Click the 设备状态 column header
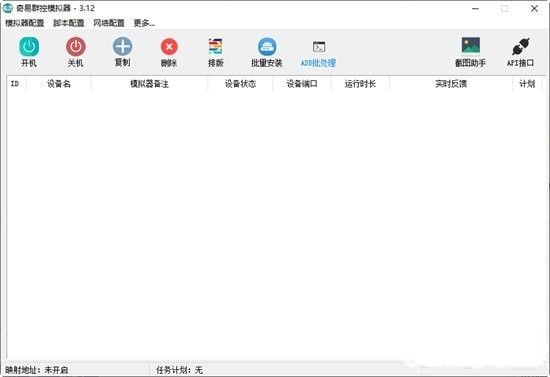This screenshot has width=550, height=377. [x=240, y=84]
